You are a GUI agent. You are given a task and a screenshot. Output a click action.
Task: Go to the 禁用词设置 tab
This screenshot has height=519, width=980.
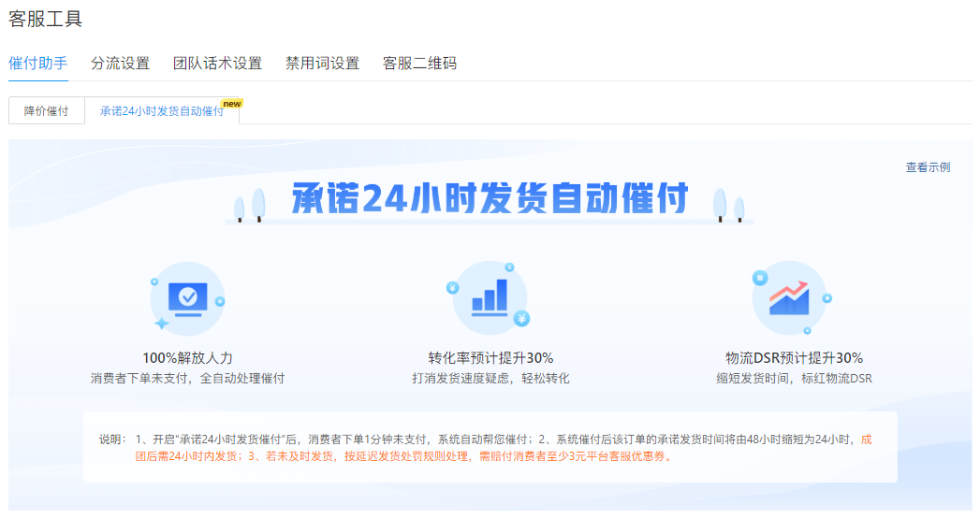coord(323,64)
